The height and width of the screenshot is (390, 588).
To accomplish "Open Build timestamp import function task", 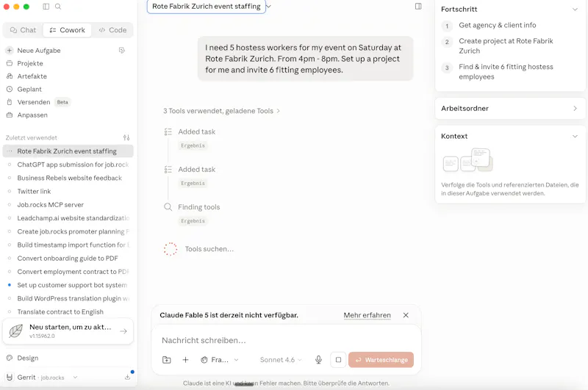I will tap(68, 245).
